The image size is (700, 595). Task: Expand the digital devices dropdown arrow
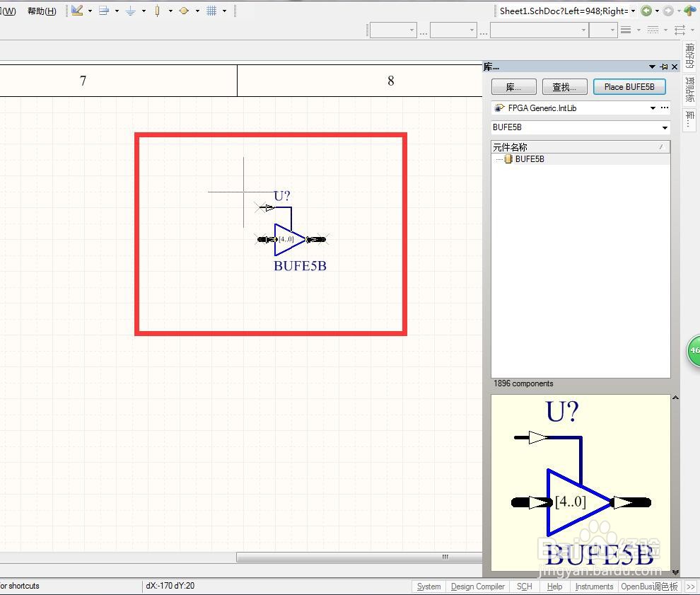coord(170,11)
